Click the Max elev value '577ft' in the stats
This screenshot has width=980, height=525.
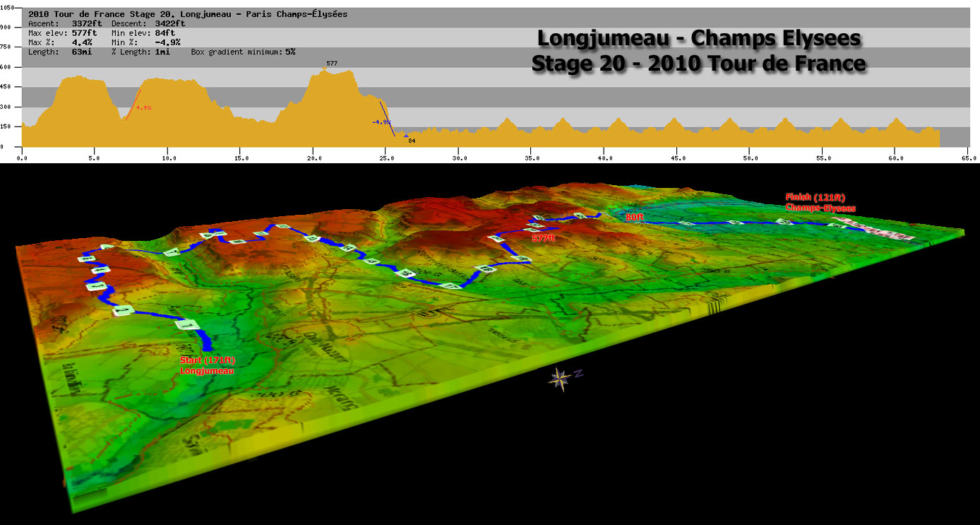point(84,33)
